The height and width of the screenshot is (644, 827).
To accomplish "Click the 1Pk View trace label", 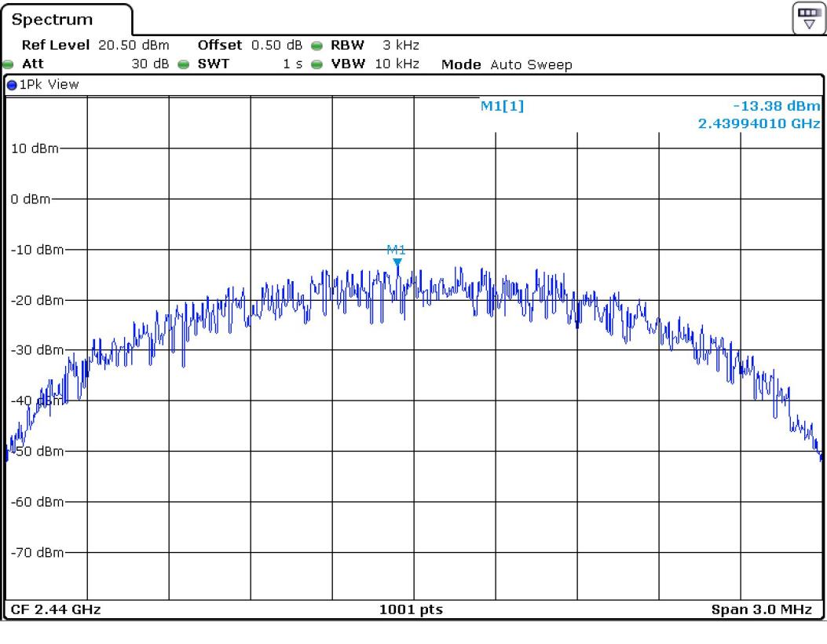I will tap(49, 84).
